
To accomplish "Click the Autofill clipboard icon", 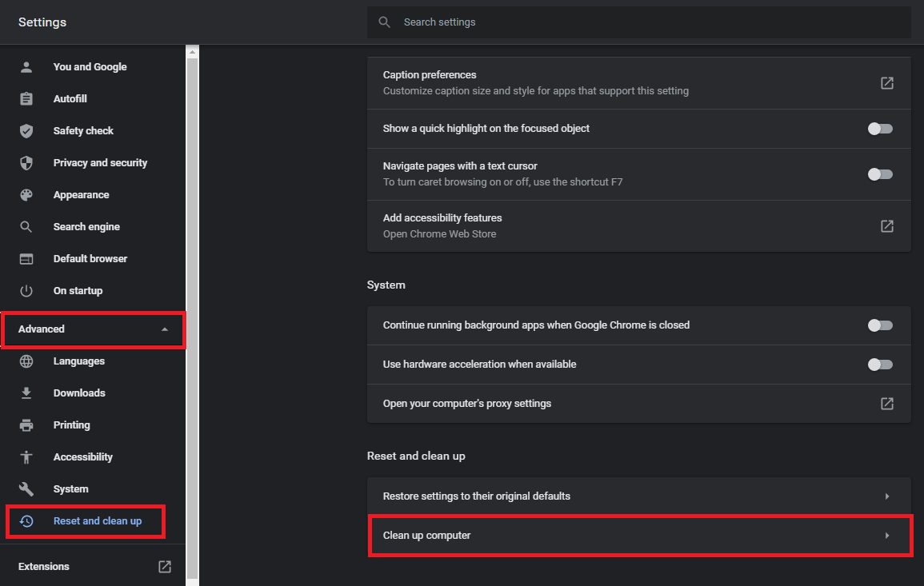I will point(26,99).
